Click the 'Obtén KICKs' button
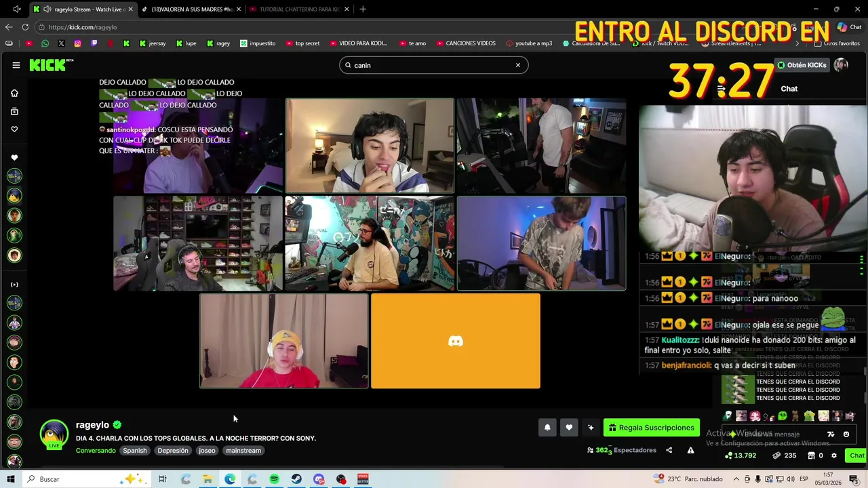The image size is (868, 488). 802,65
